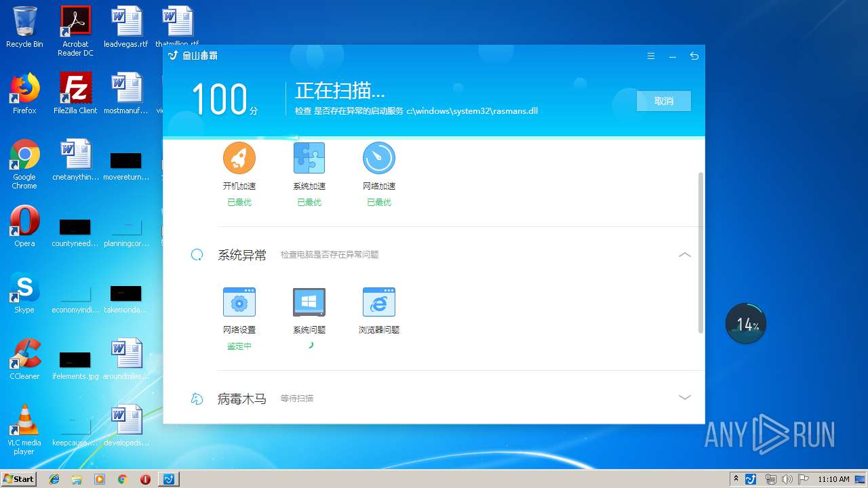868x488 pixels.
Task: Click the 等待扫描 status text
Action: [x=297, y=399]
